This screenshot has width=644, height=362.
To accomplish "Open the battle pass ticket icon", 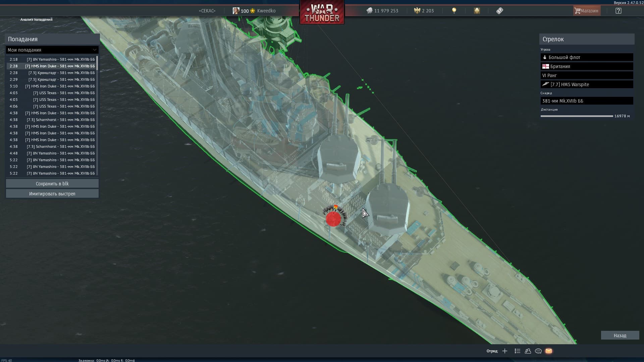I will pos(499,11).
